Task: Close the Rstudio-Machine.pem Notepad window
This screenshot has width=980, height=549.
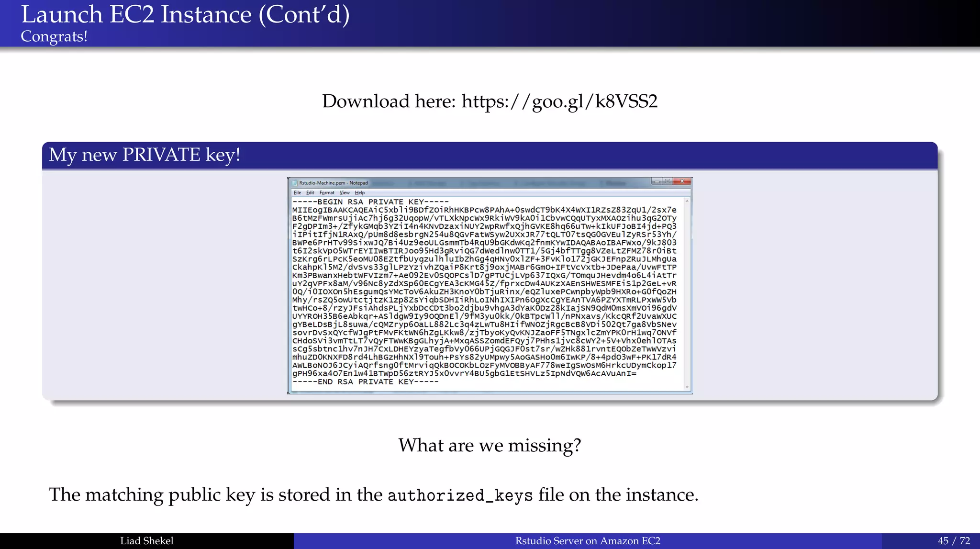Action: coord(682,181)
